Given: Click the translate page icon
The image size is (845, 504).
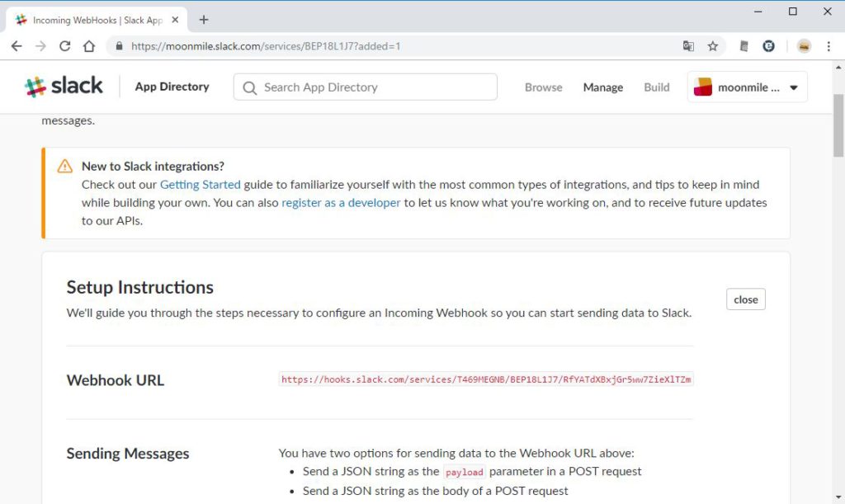Looking at the screenshot, I should pos(688,46).
